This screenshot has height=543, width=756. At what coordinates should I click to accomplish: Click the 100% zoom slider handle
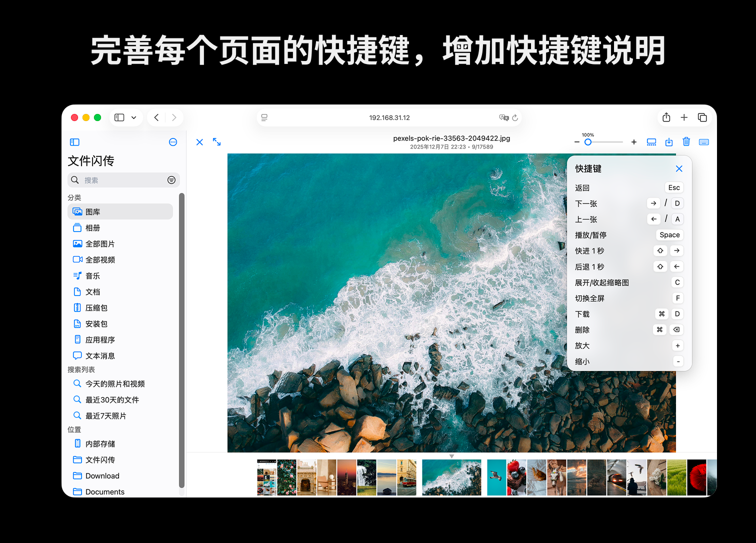tap(588, 142)
